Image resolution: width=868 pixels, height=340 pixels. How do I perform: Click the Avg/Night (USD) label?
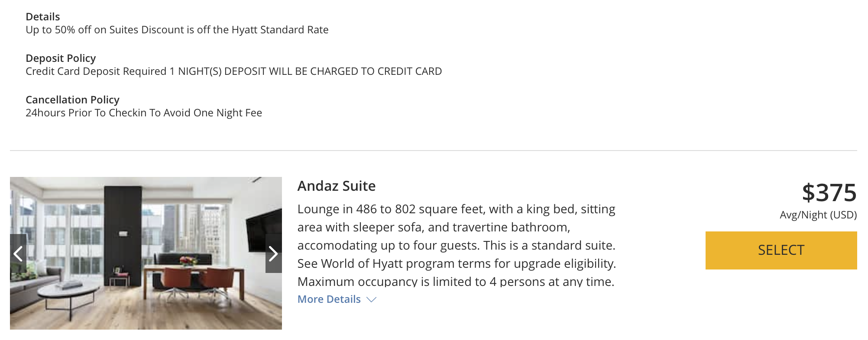pos(818,215)
